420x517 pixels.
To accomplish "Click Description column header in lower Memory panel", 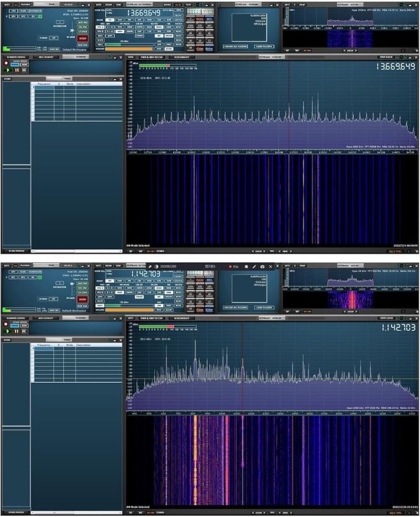I will click(83, 345).
